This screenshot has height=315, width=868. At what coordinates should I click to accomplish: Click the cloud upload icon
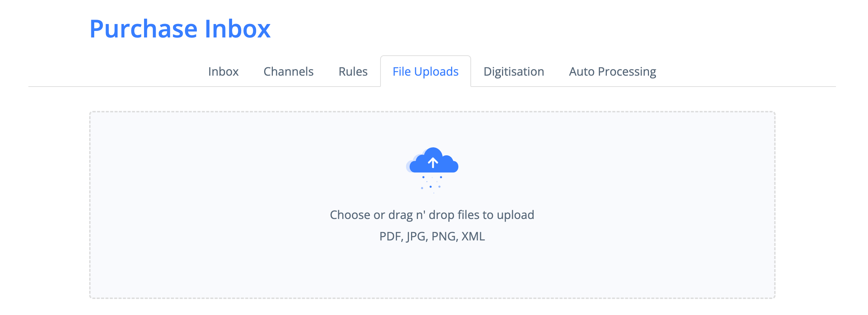pyautogui.click(x=433, y=161)
